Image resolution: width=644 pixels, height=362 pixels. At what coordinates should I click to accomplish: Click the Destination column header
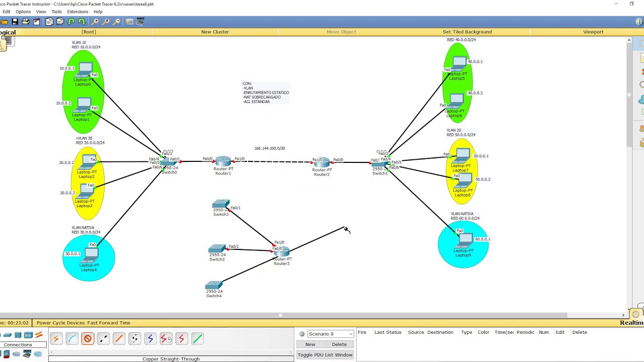tap(440, 332)
